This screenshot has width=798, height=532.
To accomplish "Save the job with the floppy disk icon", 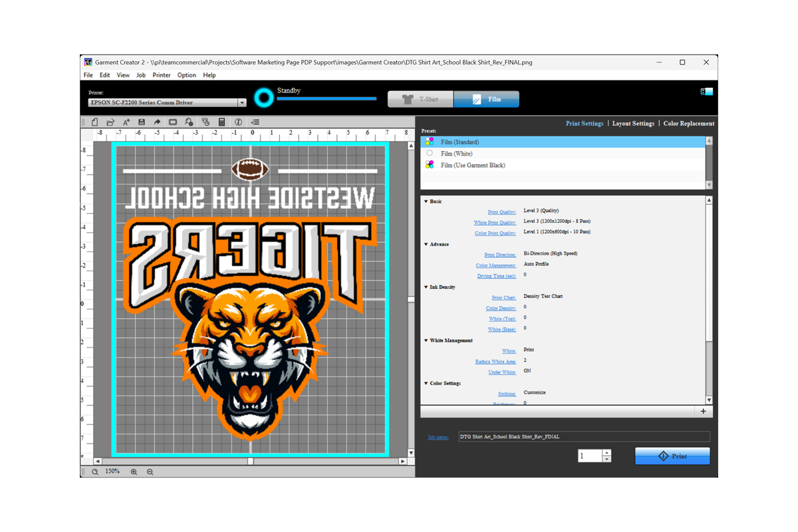I will tap(142, 122).
